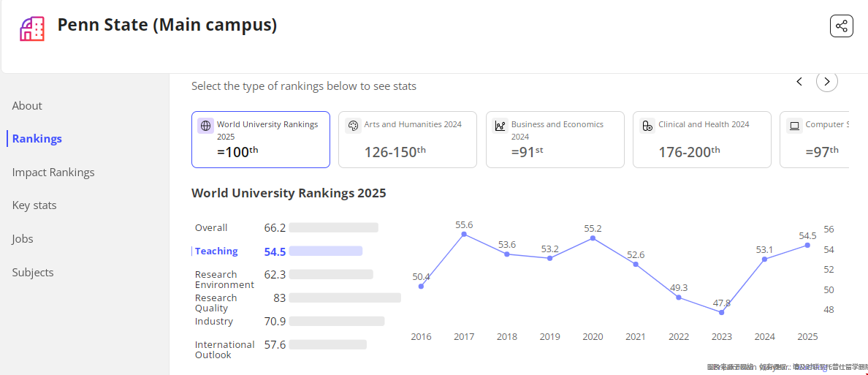This screenshot has height=375, width=868.
Task: Click the =97th rank value
Action: point(822,152)
